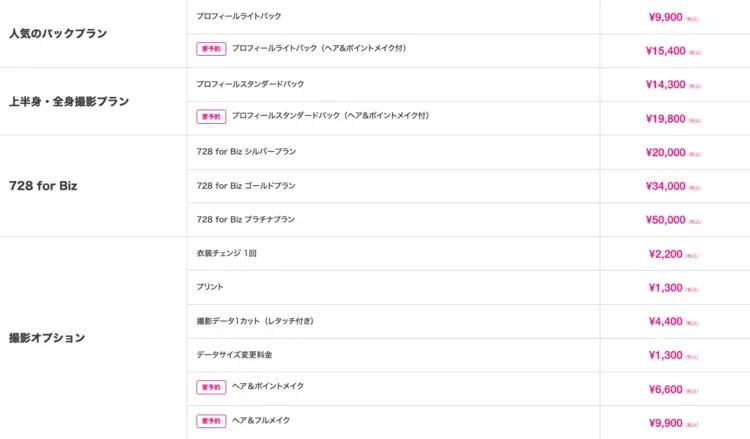Click the 728 for Biz section heading

(x=43, y=186)
